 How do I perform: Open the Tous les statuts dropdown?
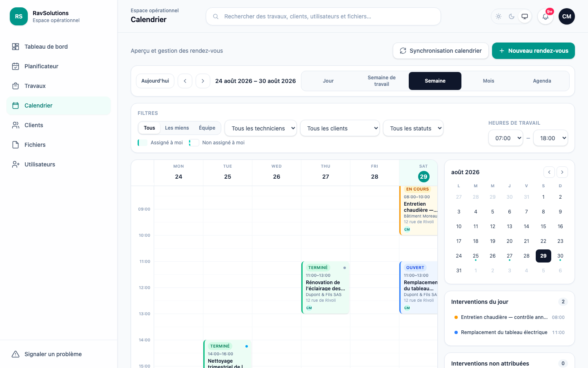click(413, 128)
